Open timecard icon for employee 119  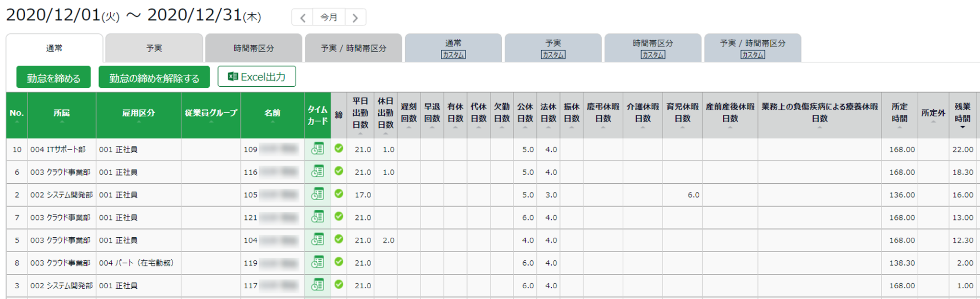[317, 263]
